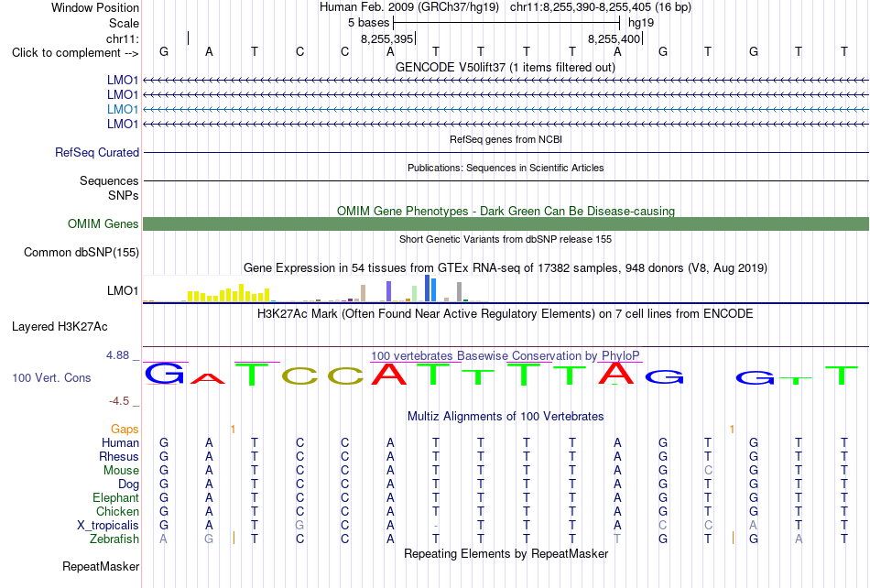Select the Chicken alignment row label

117,511
